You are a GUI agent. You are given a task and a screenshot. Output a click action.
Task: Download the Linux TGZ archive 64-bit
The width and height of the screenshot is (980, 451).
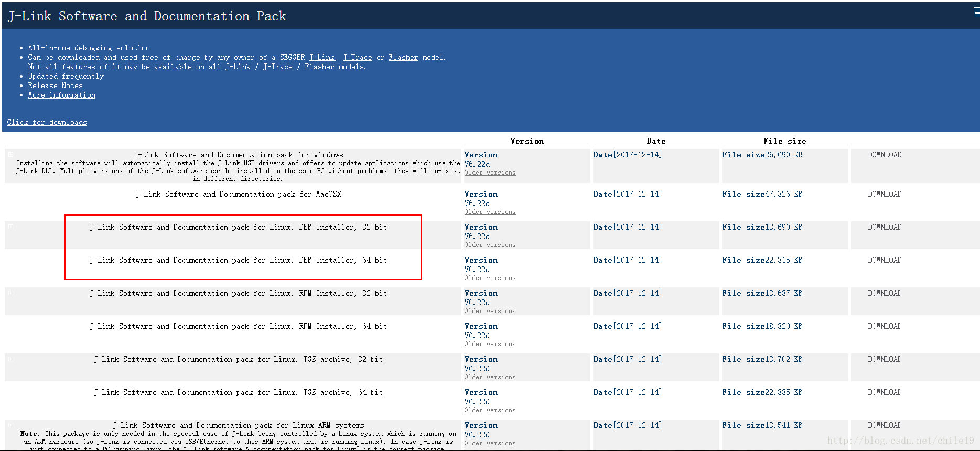885,392
